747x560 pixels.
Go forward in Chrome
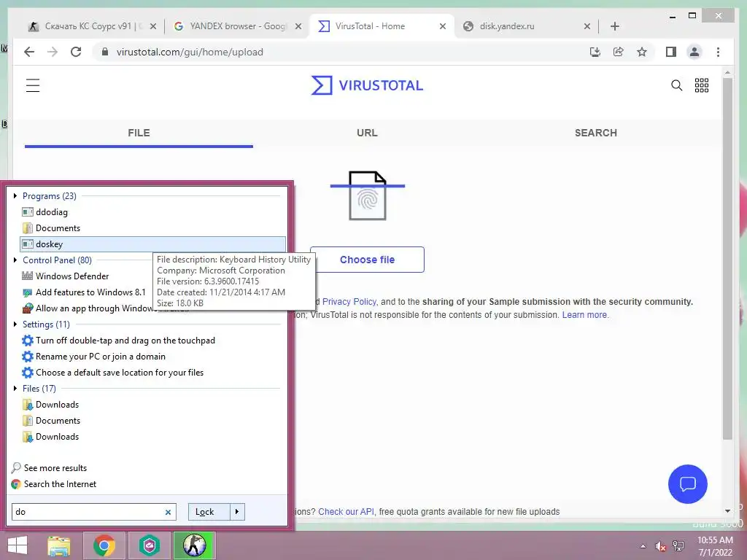pos(53,52)
